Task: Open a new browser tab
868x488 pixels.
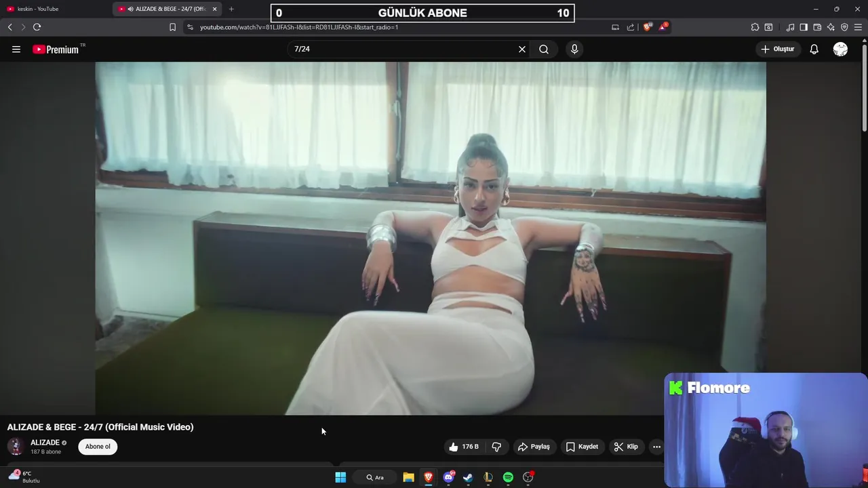Action: pos(231,9)
